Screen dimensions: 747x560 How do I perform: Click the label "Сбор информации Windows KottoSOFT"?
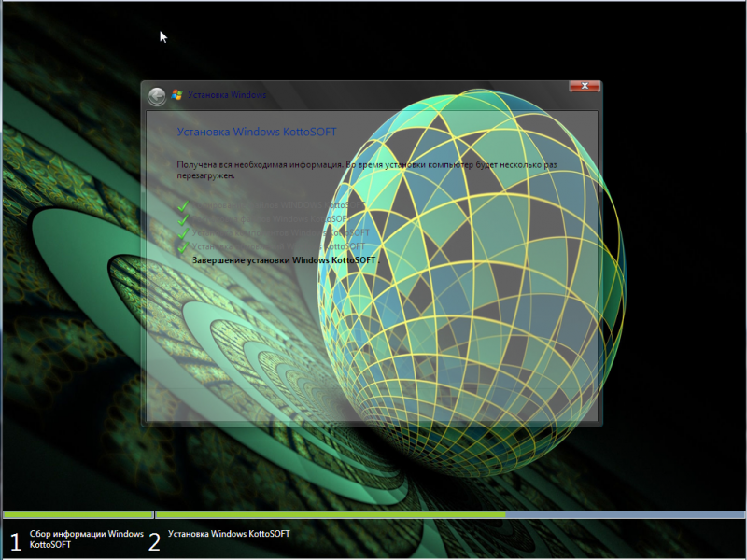[86, 539]
